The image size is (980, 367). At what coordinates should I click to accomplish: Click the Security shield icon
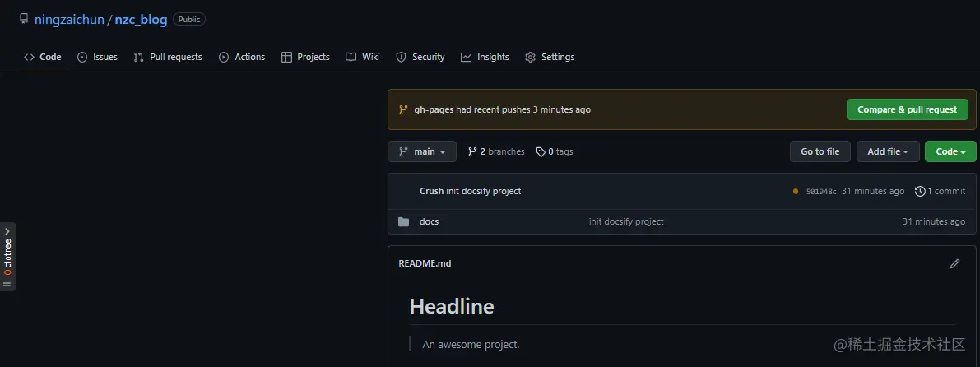pos(402,57)
